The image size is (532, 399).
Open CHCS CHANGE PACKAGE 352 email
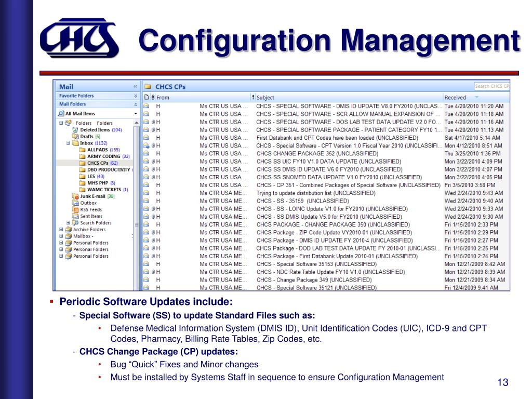click(x=326, y=153)
